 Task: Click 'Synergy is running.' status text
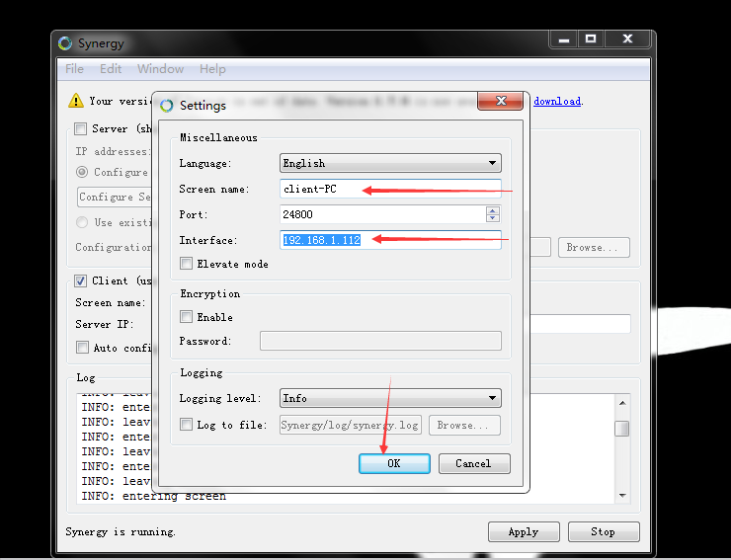coord(121,531)
